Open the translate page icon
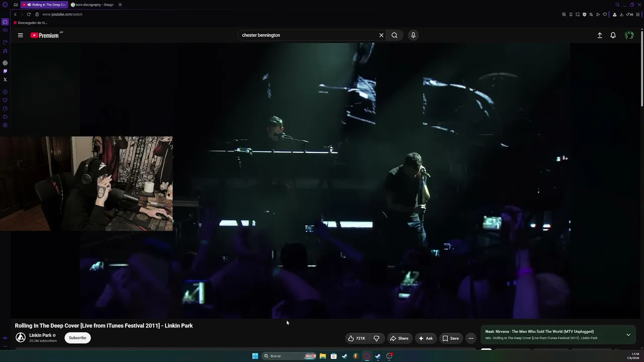The width and height of the screenshot is (644, 362). click(591, 14)
